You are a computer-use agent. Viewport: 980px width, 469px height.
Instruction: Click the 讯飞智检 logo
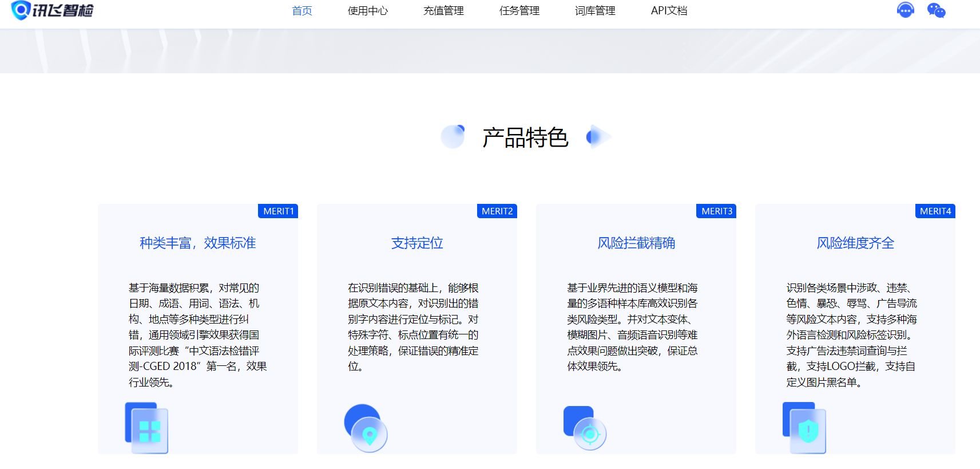[53, 10]
